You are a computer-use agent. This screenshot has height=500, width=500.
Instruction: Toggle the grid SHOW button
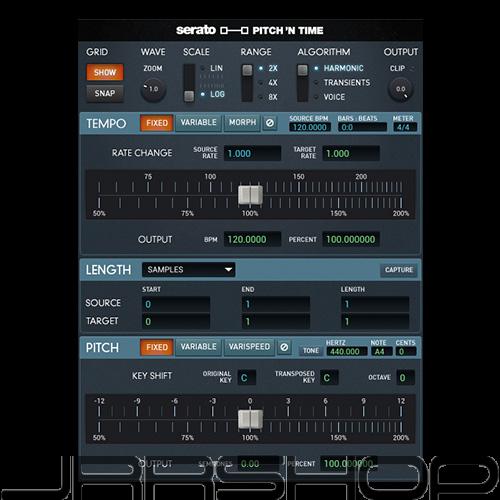click(x=105, y=72)
